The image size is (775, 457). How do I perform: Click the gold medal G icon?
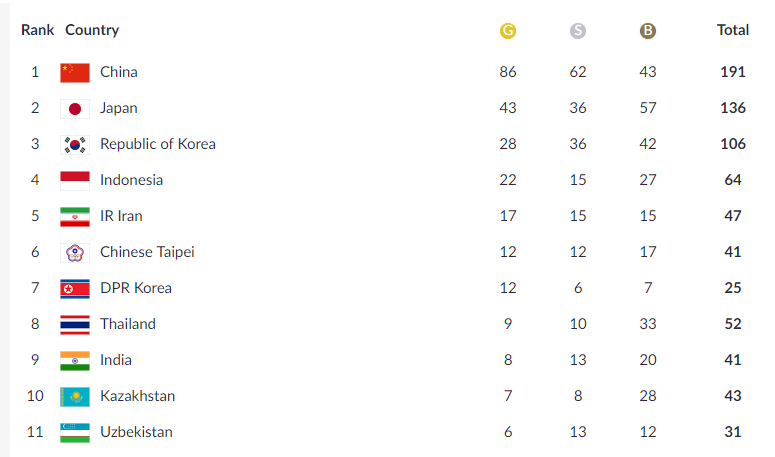point(508,31)
